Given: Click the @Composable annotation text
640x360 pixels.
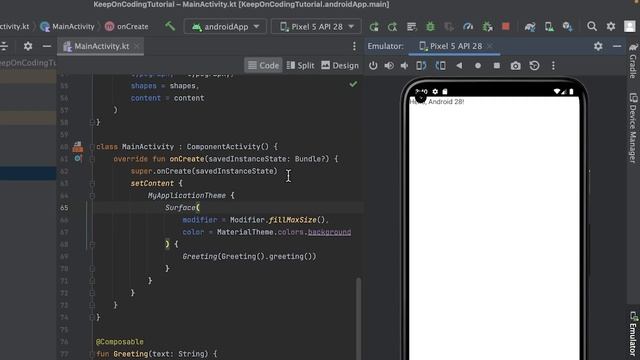Looking at the screenshot, I should [120, 342].
